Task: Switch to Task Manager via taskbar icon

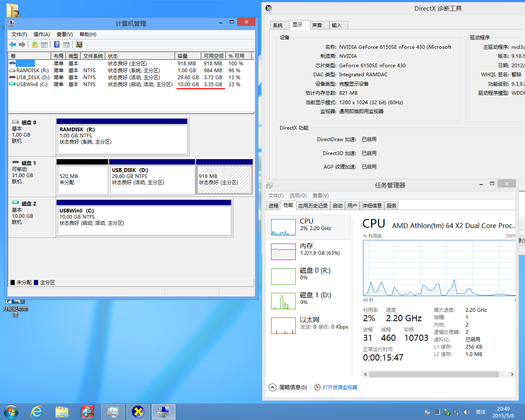Action: [113, 412]
